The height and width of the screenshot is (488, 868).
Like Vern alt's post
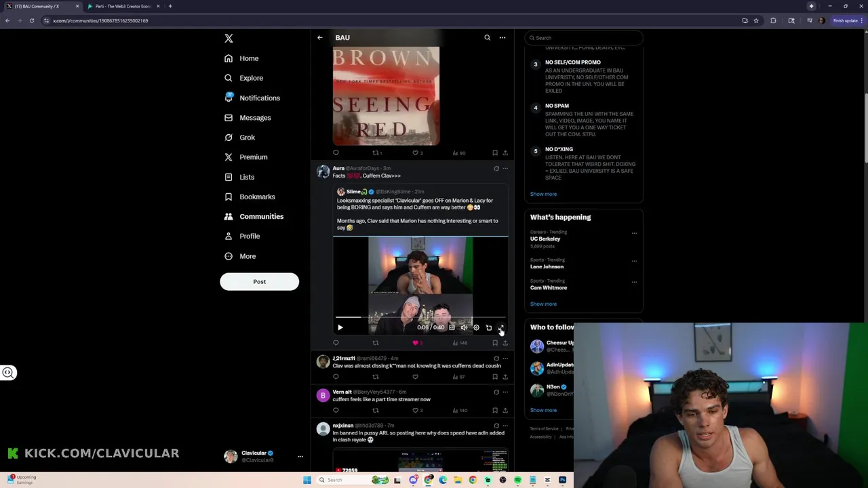[x=416, y=410]
